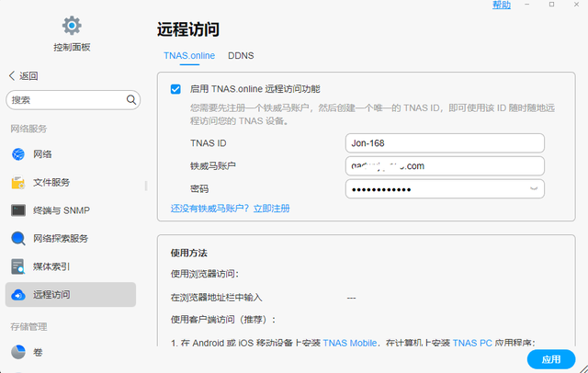Select 媒体索引 in the sidebar

coord(71,266)
